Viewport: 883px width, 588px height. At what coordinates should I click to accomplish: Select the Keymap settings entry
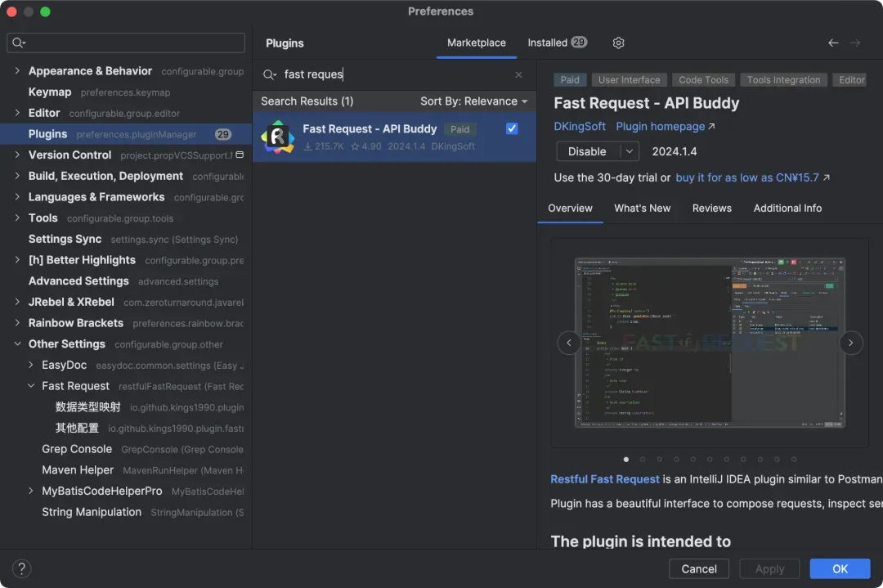pos(126,92)
